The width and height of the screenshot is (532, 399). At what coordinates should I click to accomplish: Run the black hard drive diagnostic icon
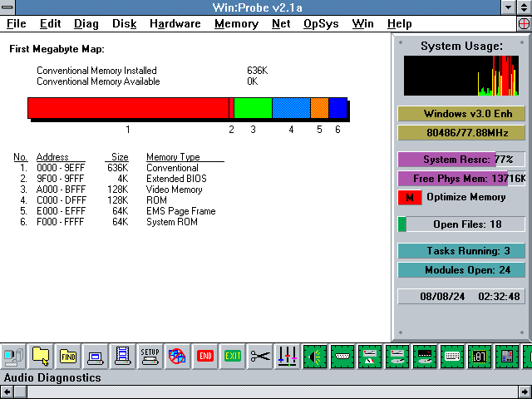[x=425, y=357]
